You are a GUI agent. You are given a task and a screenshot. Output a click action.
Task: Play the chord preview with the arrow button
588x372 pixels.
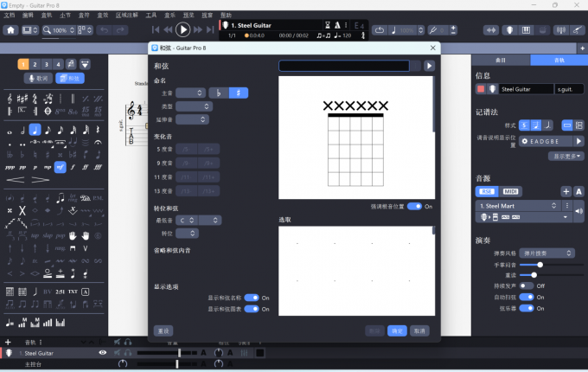pyautogui.click(x=429, y=66)
